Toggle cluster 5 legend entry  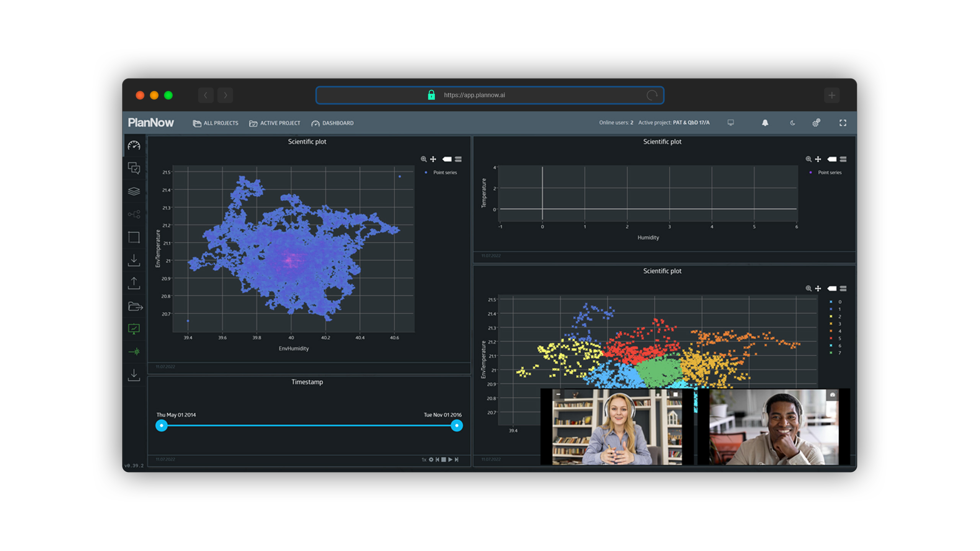[835, 338]
